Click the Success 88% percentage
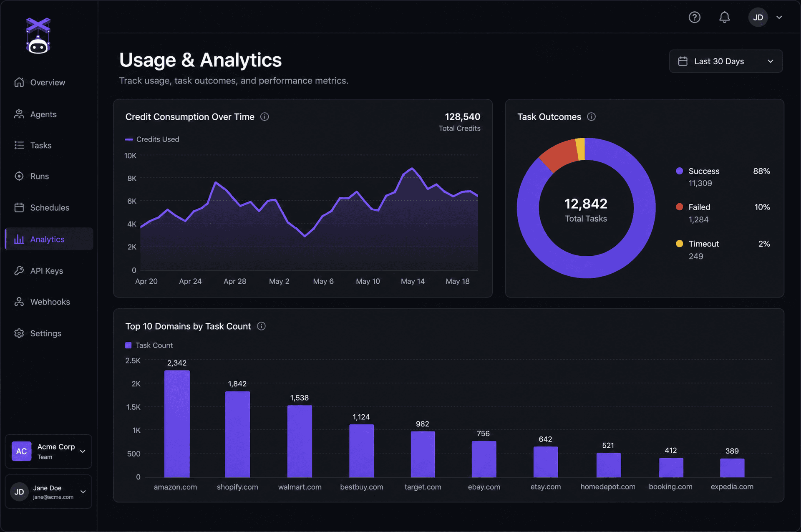Screen dimensions: 801x532 [x=761, y=171]
